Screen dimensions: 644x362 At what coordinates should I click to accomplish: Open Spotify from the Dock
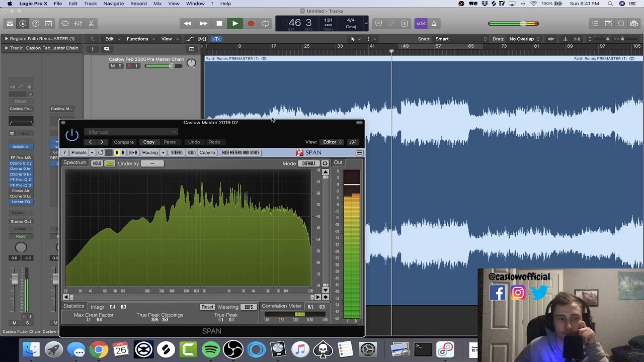[211, 349]
